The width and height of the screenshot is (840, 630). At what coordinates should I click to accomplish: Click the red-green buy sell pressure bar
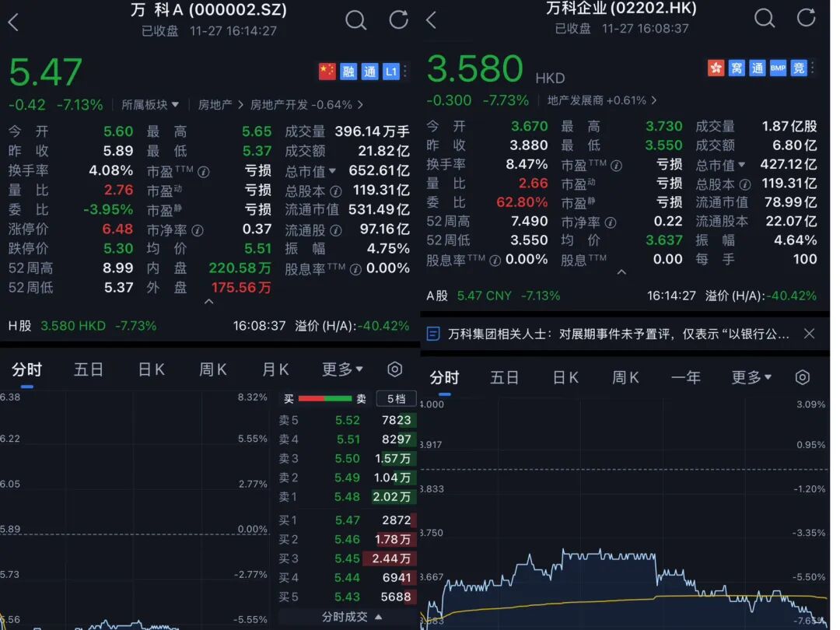point(324,397)
